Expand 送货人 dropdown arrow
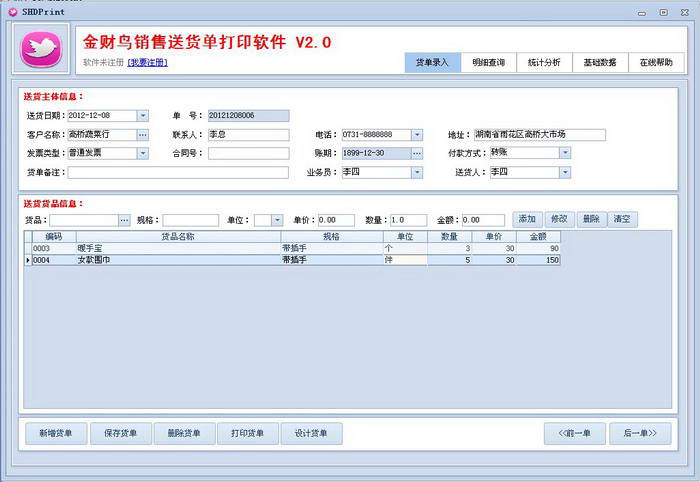 (565, 172)
